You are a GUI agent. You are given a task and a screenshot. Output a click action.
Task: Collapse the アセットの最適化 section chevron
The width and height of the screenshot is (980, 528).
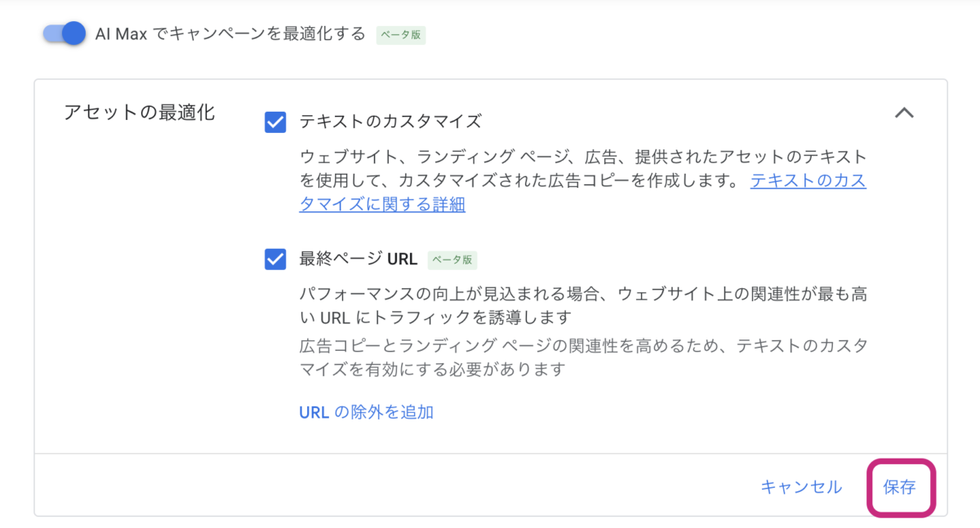tap(903, 113)
